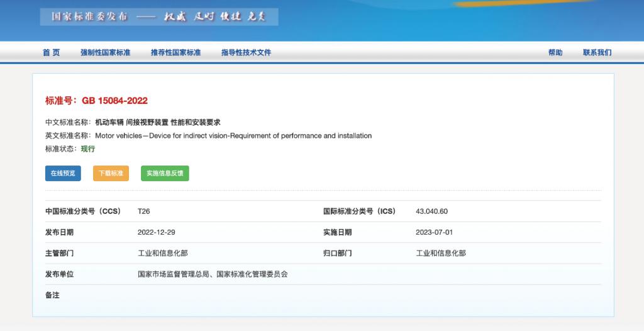Viewport: 644px width, 331px height.
Task: Click the 中文标准名称 label
Action: coord(67,122)
